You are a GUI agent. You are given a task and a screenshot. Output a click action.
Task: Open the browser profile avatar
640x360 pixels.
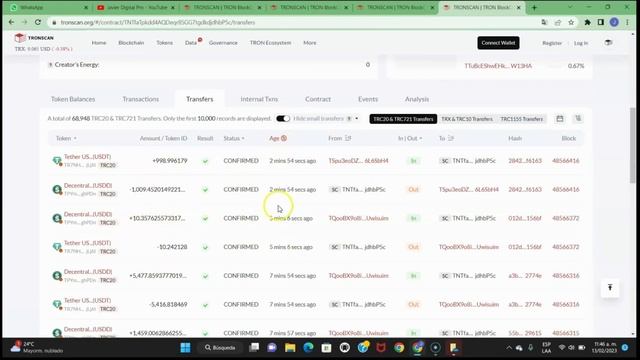[614, 22]
